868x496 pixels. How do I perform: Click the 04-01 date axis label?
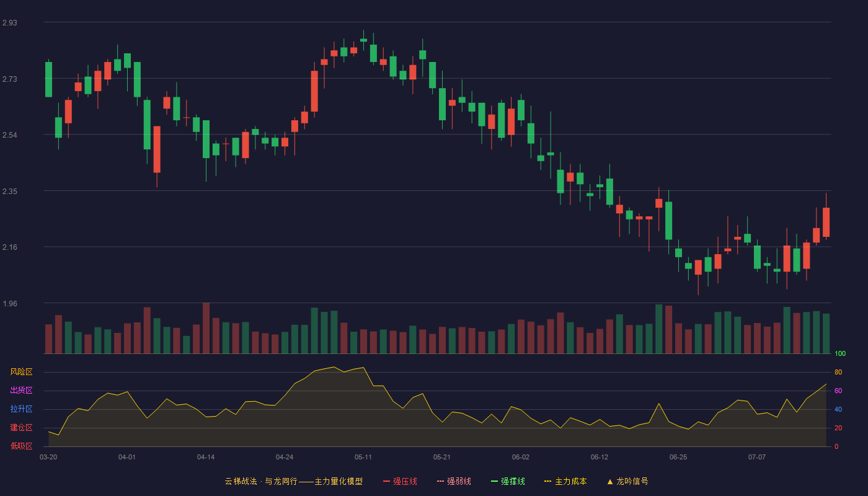[x=127, y=457]
